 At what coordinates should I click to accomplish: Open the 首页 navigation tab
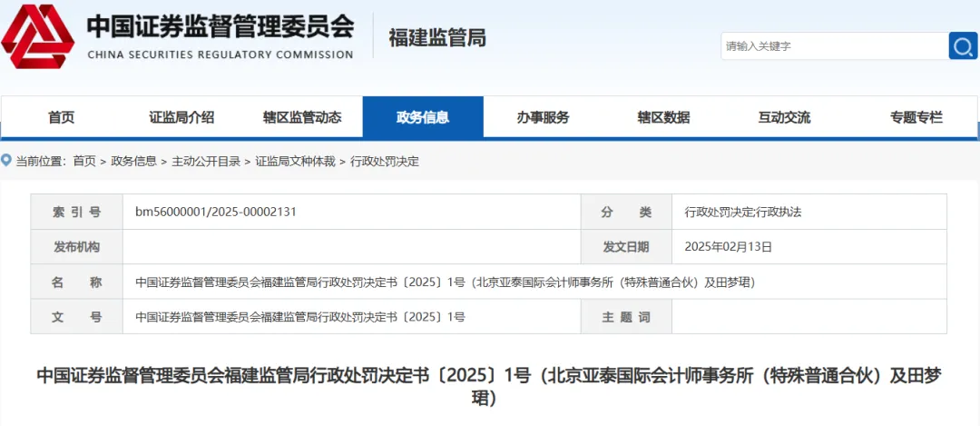click(x=62, y=117)
